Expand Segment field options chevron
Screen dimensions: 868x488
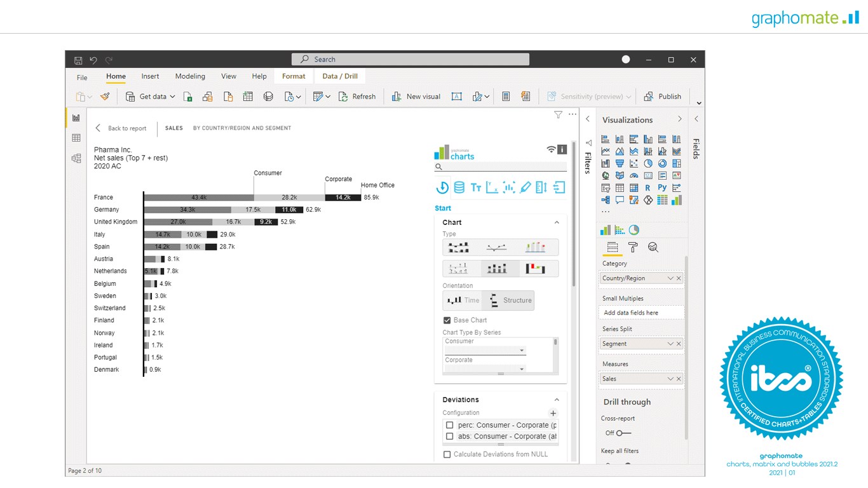point(670,344)
